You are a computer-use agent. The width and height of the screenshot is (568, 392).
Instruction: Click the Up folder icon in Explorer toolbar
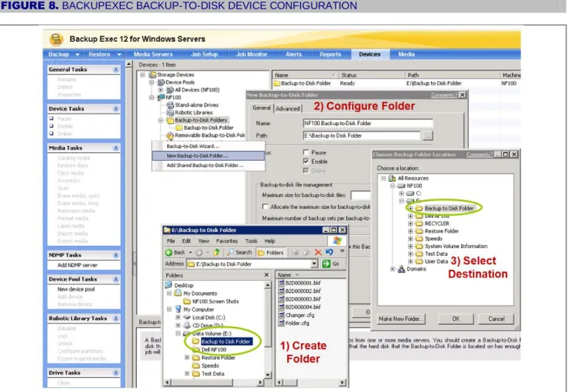217,252
